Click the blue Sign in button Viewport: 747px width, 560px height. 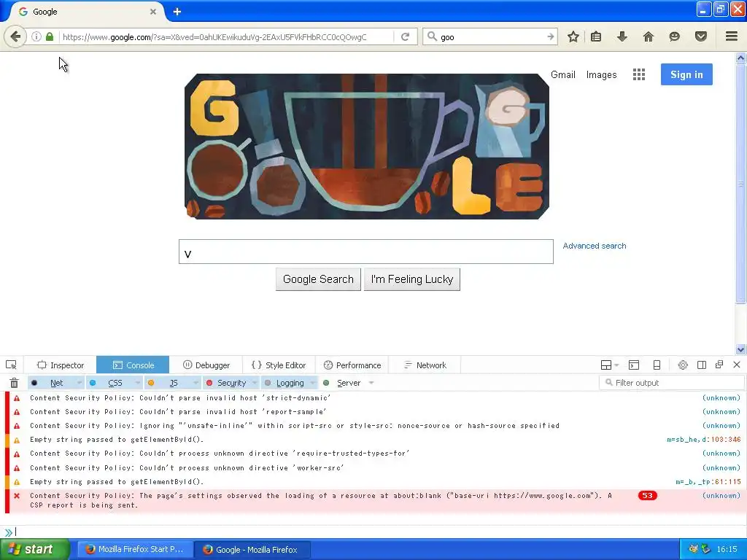[x=686, y=74]
